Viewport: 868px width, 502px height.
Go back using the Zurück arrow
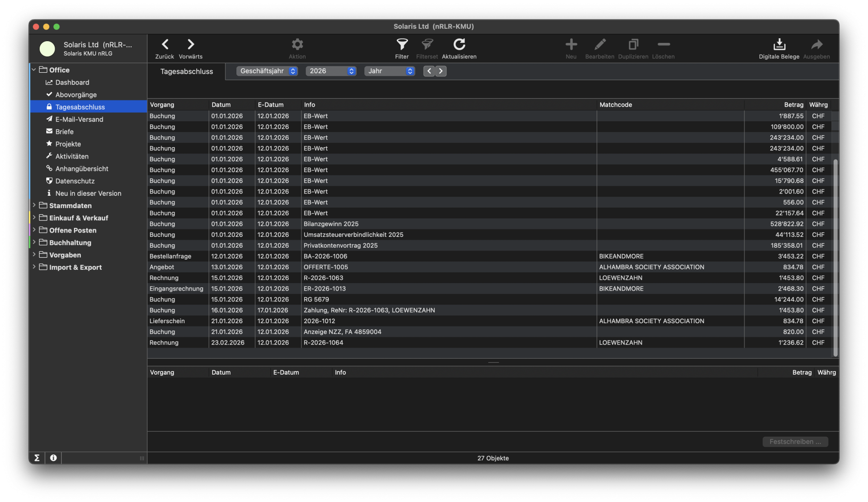[x=165, y=45]
